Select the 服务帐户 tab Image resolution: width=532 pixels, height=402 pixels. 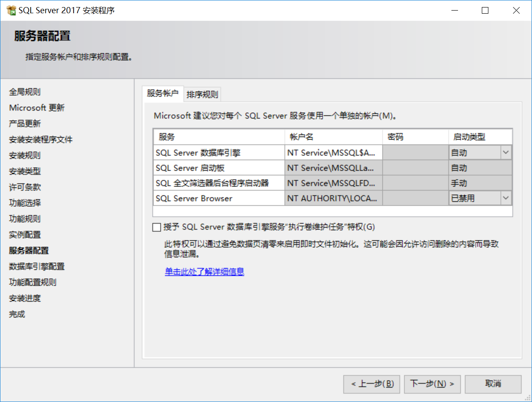(x=163, y=93)
